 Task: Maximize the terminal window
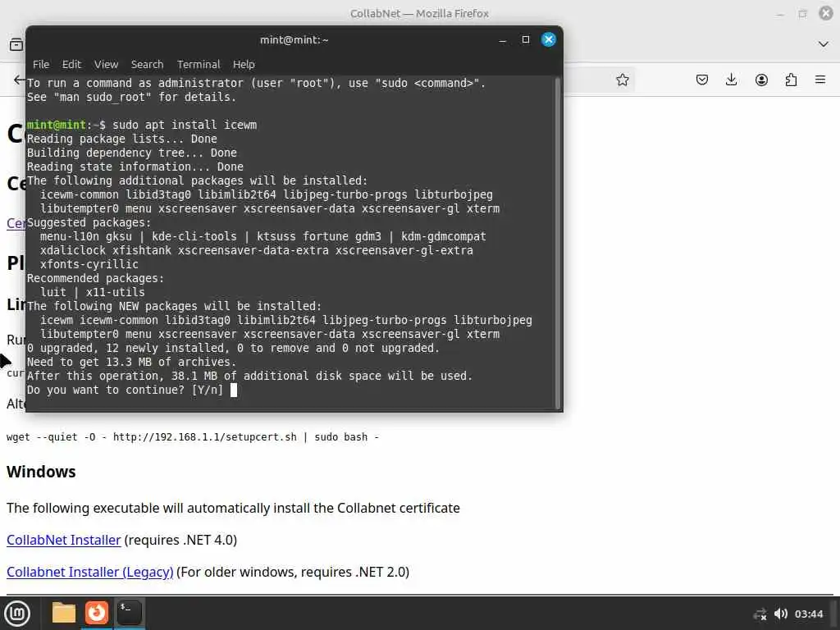tap(526, 39)
